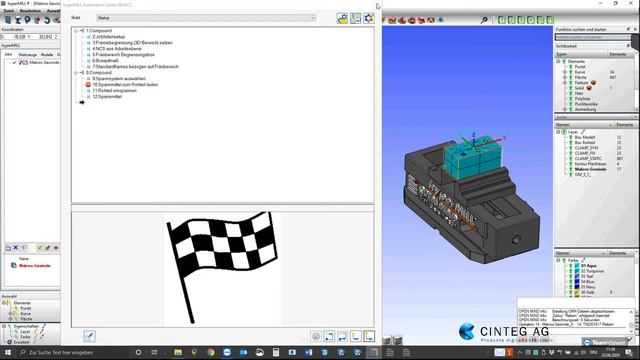Toggle visibility of Solid element type

(x=571, y=88)
